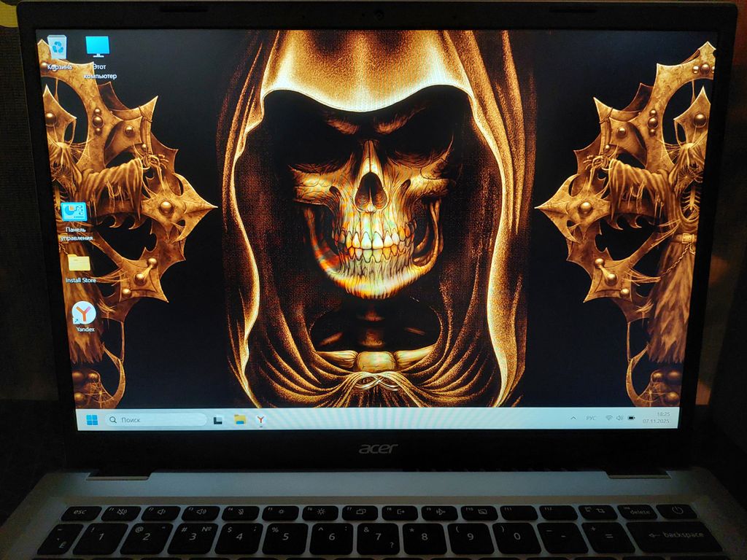Switch input language via РУС indicator
Image resolution: width=747 pixels, height=560 pixels.
click(x=591, y=418)
